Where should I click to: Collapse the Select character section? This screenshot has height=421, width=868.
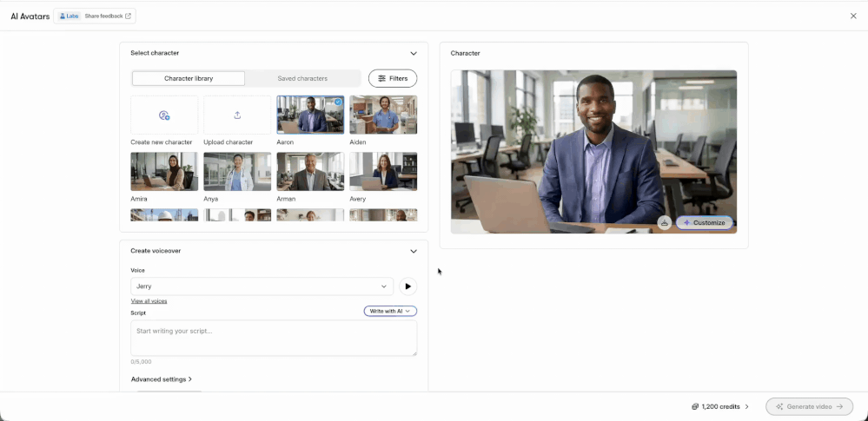[x=414, y=53]
